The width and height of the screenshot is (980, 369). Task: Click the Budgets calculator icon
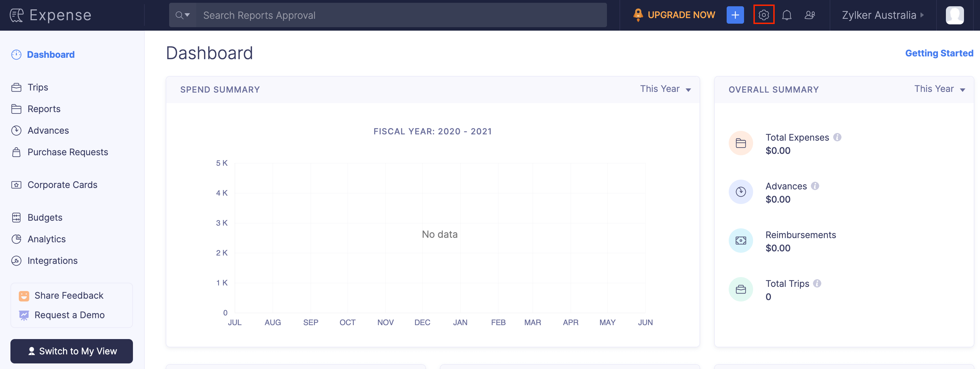(16, 217)
